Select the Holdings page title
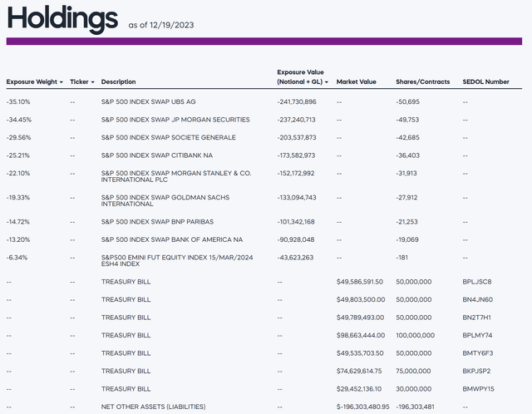Image resolution: width=532 pixels, height=414 pixels. (63, 18)
